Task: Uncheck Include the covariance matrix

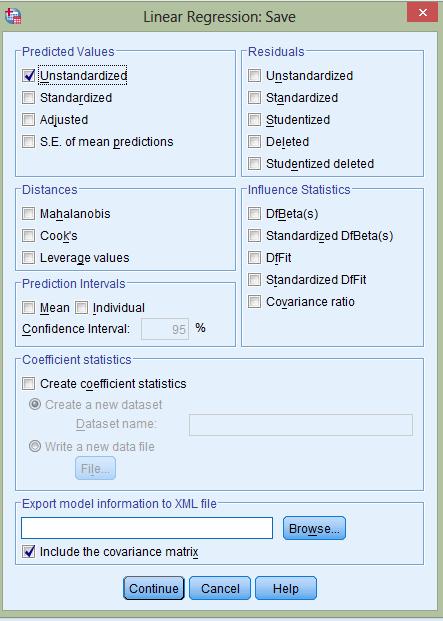Action: click(x=29, y=552)
